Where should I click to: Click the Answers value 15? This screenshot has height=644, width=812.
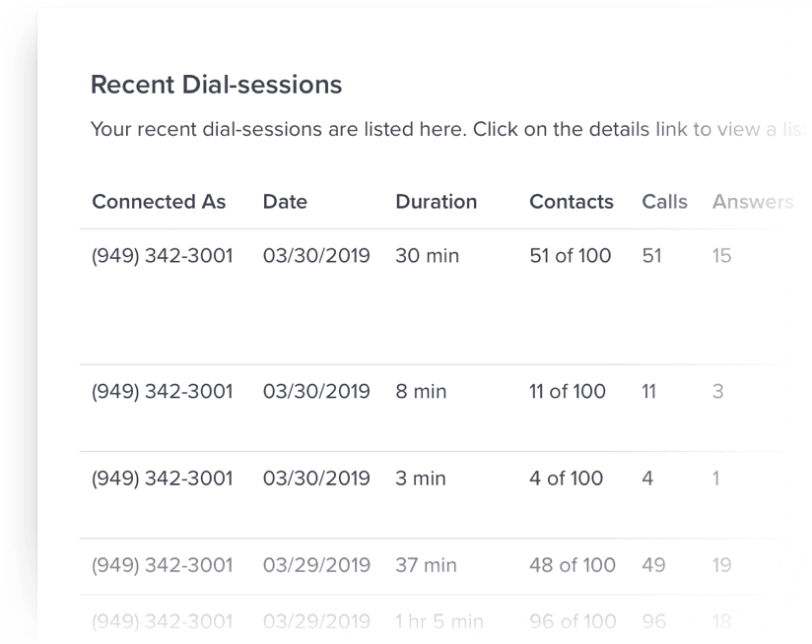click(x=722, y=255)
